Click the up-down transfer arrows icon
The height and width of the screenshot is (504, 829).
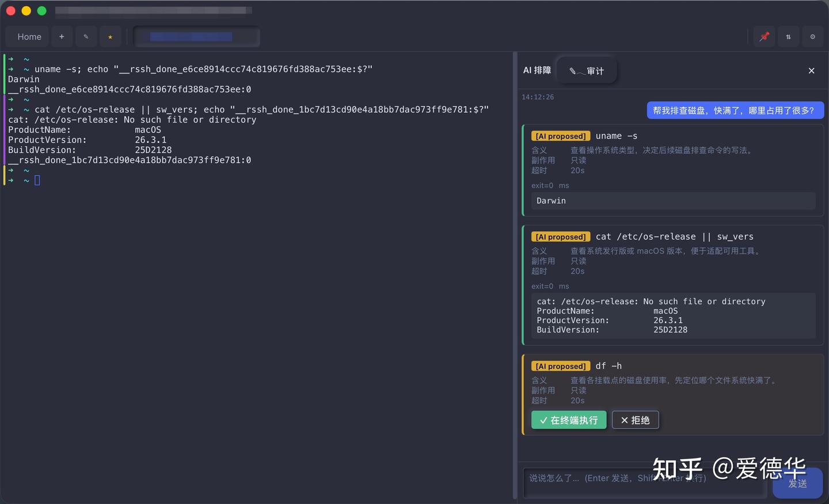[x=789, y=37]
